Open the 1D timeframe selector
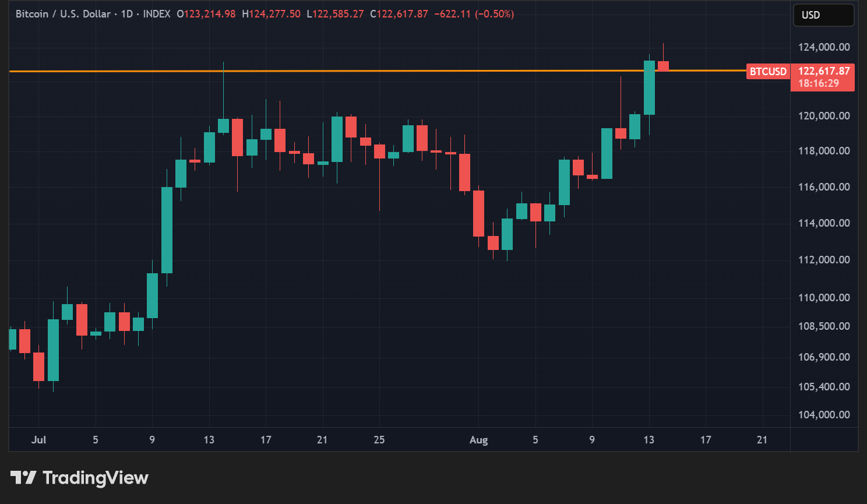Viewport: 867px width, 504px height. pos(128,14)
